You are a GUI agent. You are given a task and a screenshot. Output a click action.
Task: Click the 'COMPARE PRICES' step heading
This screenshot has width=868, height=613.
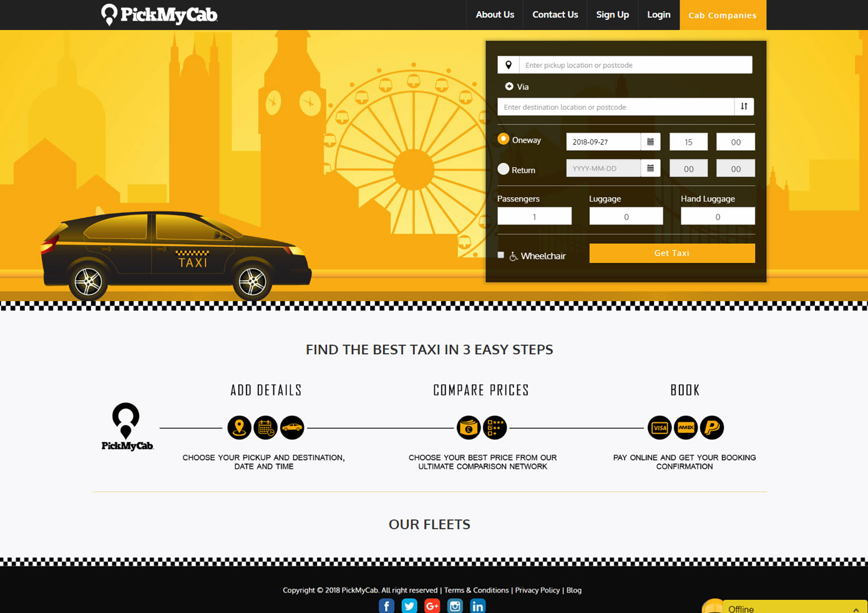(x=481, y=390)
